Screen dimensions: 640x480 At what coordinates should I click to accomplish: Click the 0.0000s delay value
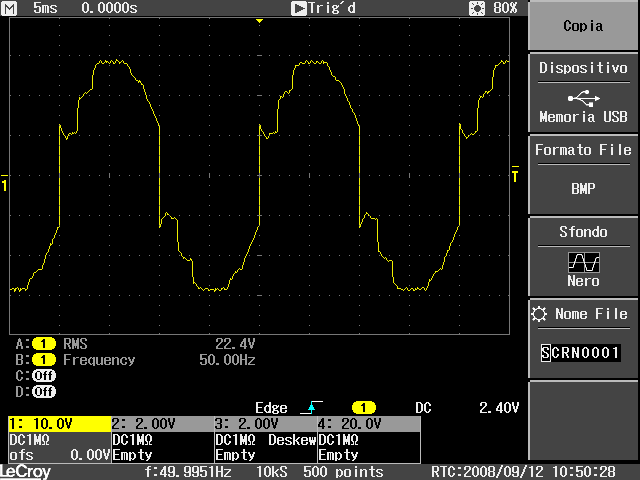(109, 8)
